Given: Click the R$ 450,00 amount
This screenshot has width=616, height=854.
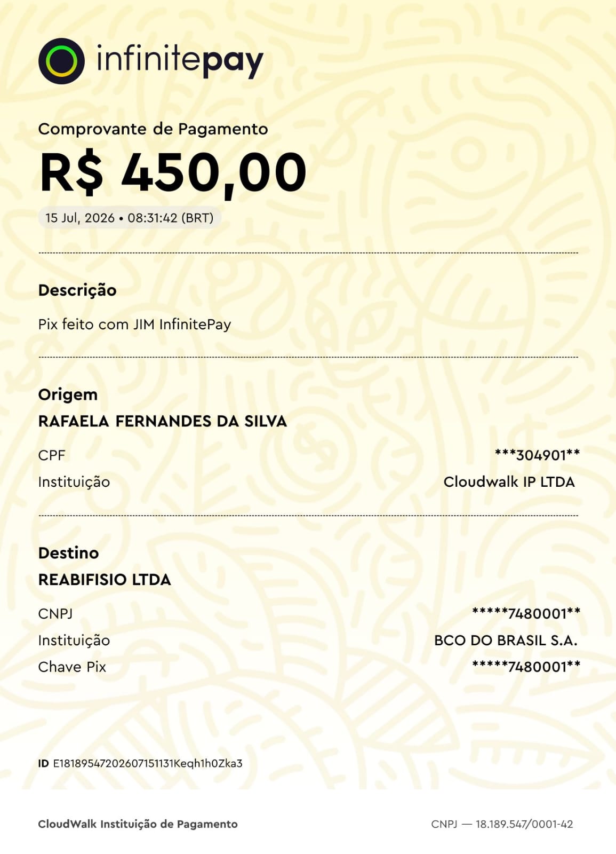Looking at the screenshot, I should (173, 173).
